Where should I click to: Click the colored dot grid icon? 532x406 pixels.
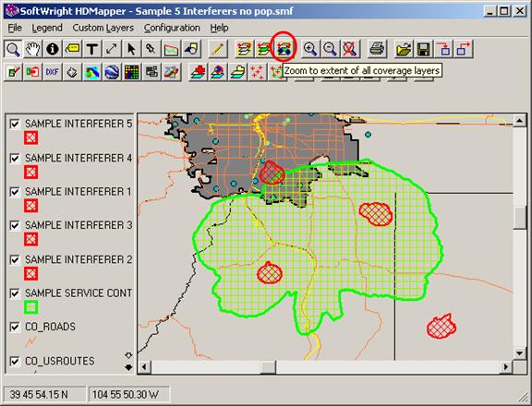132,72
